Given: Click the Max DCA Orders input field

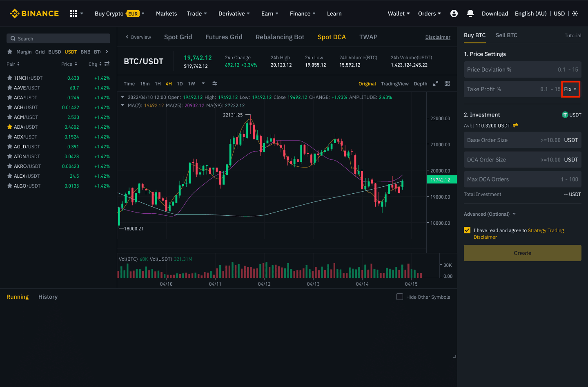Looking at the screenshot, I should [x=523, y=179].
